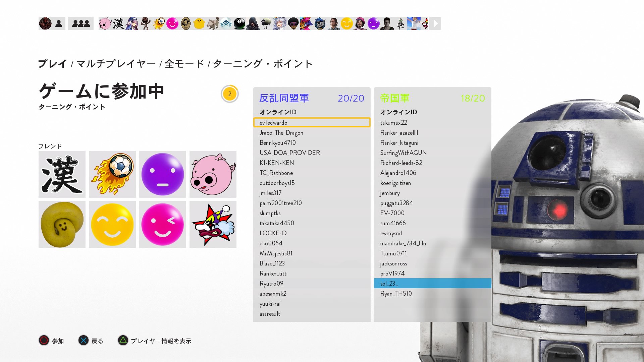The width and height of the screenshot is (644, 362).
Task: Click the dark red avatar at bar start
Action: (x=45, y=23)
